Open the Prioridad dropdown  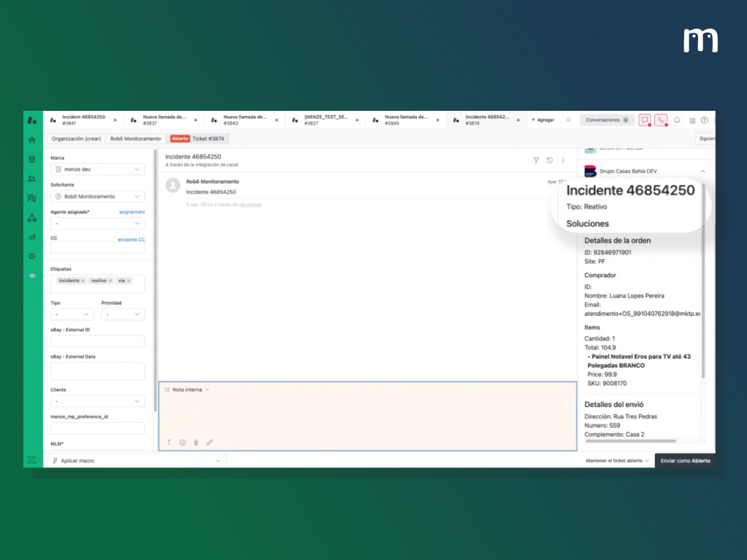(x=123, y=314)
